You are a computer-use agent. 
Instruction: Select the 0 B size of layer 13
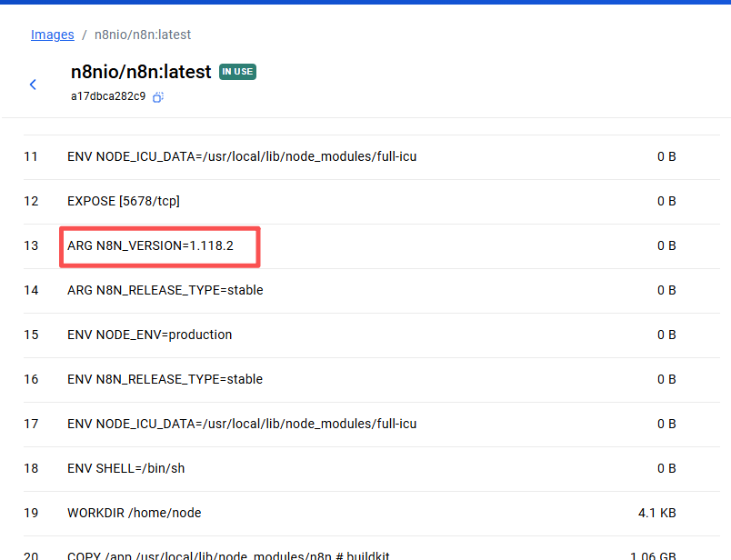[666, 245]
